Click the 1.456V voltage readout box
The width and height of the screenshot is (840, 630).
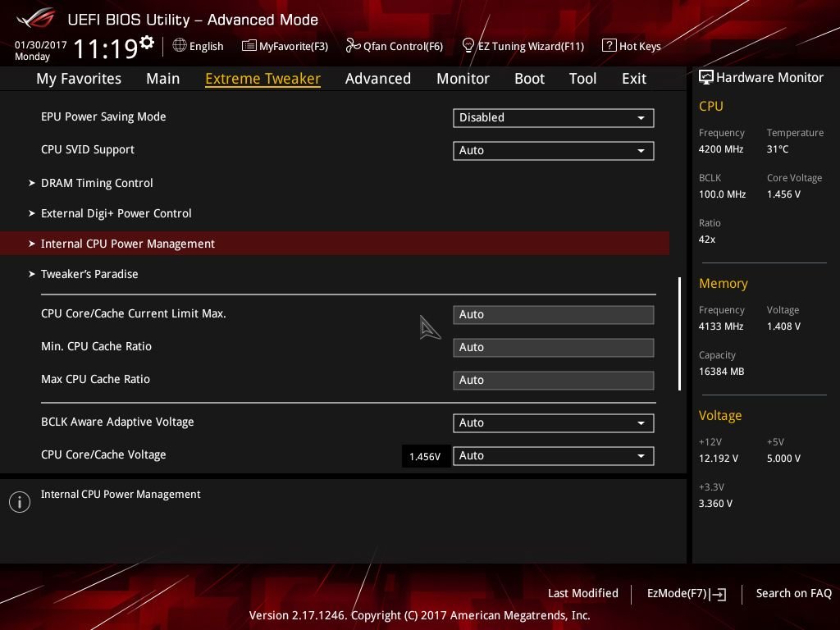pos(426,456)
